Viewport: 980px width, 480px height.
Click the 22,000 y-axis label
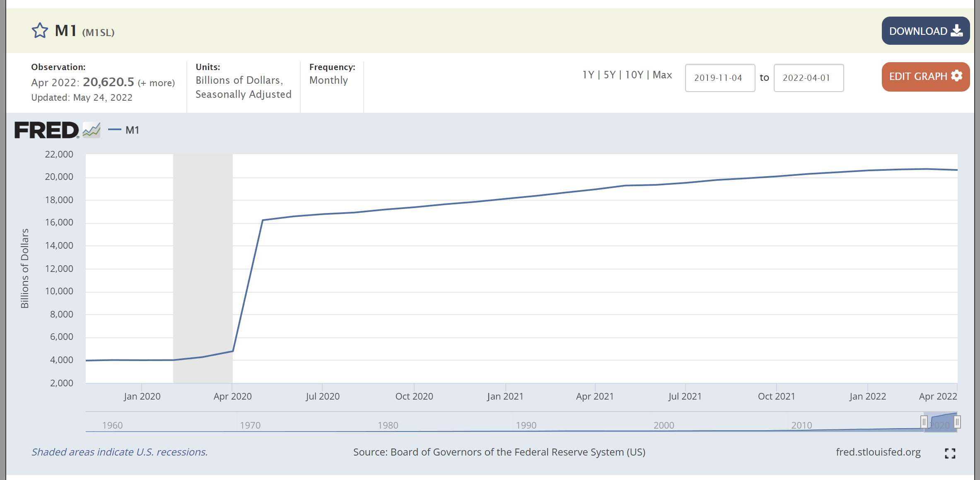coord(59,154)
